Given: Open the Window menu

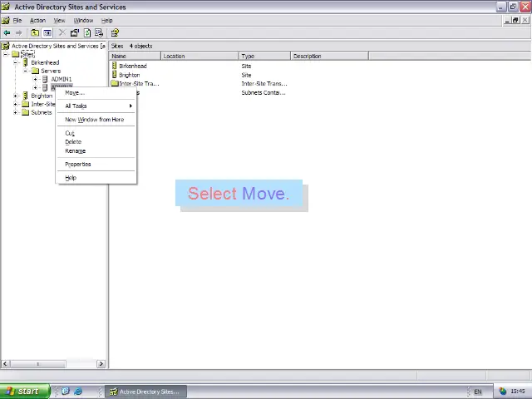Looking at the screenshot, I should pyautogui.click(x=83, y=20).
